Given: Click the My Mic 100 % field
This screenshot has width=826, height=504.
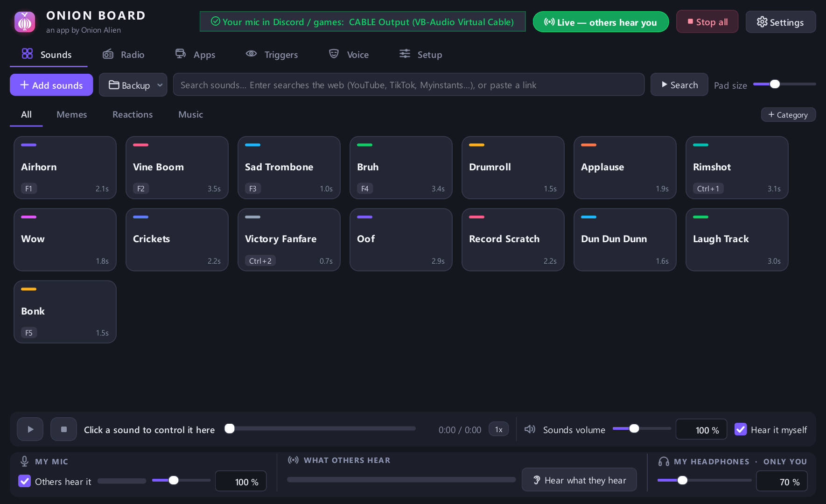Looking at the screenshot, I should coord(241,481).
